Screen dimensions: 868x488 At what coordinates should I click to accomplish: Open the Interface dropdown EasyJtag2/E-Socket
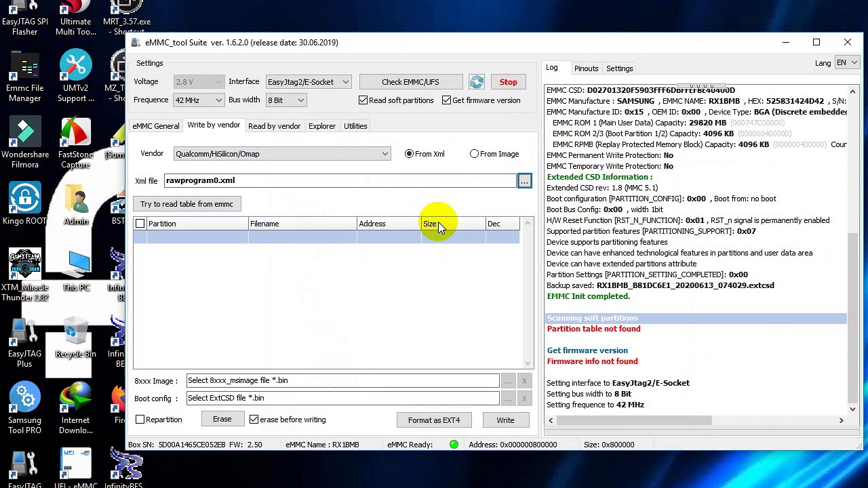tap(309, 82)
